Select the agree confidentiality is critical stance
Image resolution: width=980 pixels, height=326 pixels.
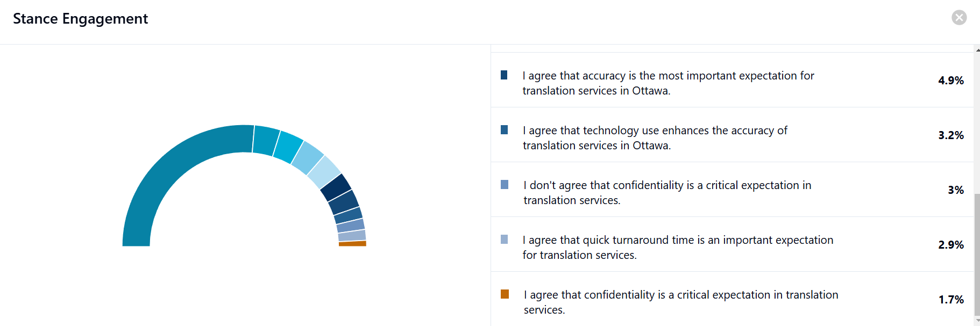680,302
